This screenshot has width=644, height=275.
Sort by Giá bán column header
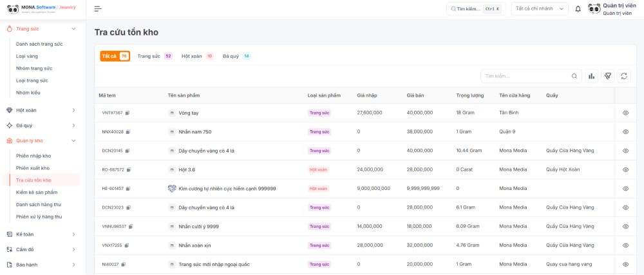pos(415,95)
